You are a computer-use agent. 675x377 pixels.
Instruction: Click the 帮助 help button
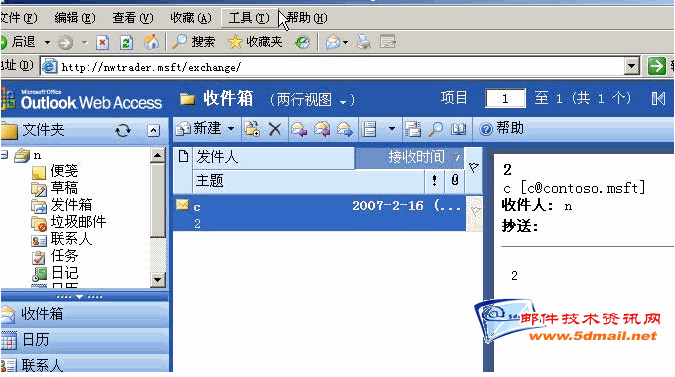(502, 128)
